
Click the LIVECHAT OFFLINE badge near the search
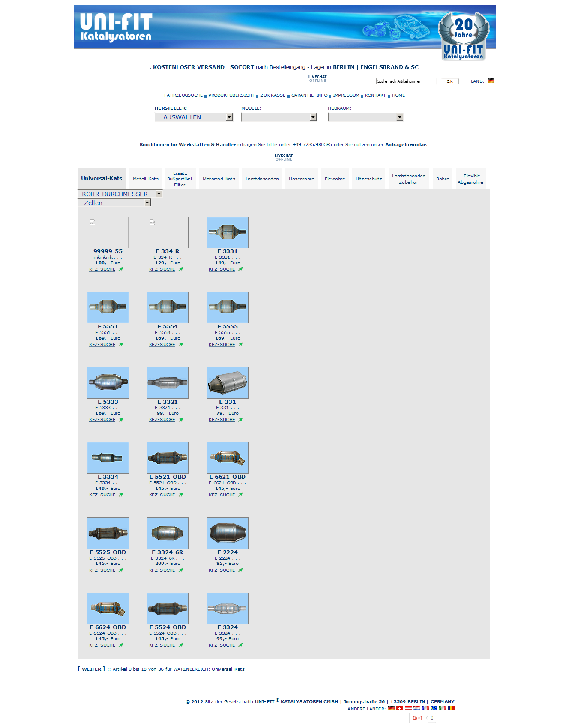coord(317,79)
